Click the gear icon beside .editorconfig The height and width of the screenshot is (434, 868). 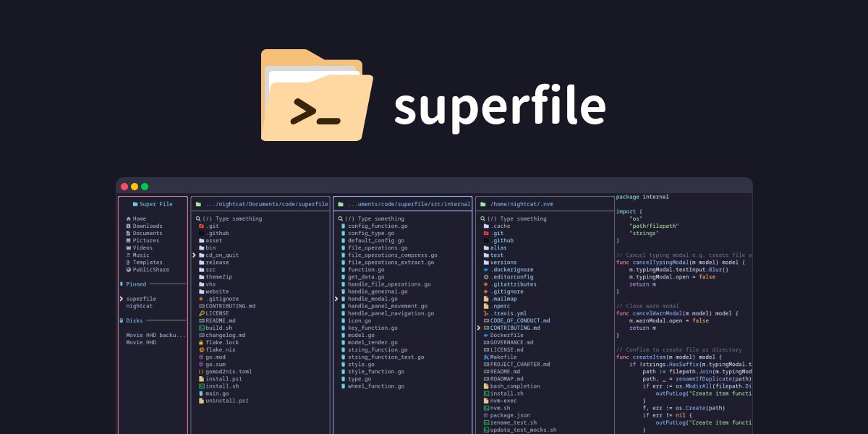pos(486,276)
